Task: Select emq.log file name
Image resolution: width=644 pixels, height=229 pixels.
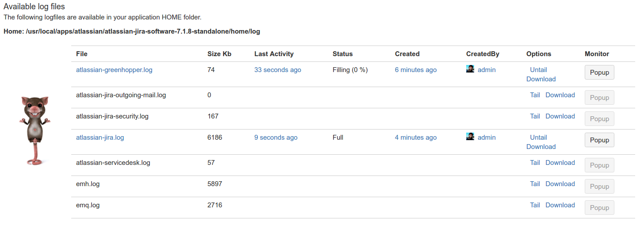Action: pos(88,205)
